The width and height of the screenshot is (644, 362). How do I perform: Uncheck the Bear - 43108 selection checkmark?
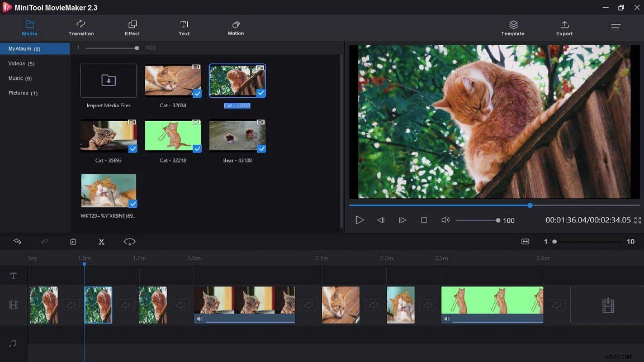pyautogui.click(x=261, y=149)
